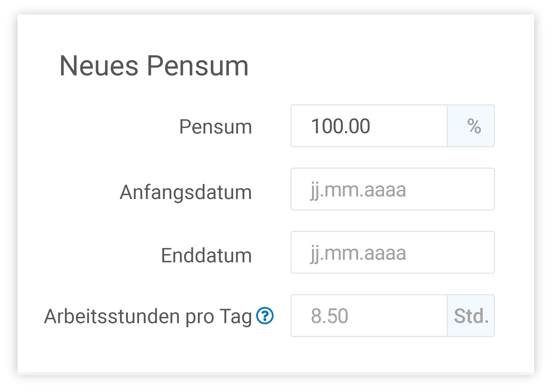Click empty area right of 100.00 in Pensum field
The image size is (551, 392).
409,126
